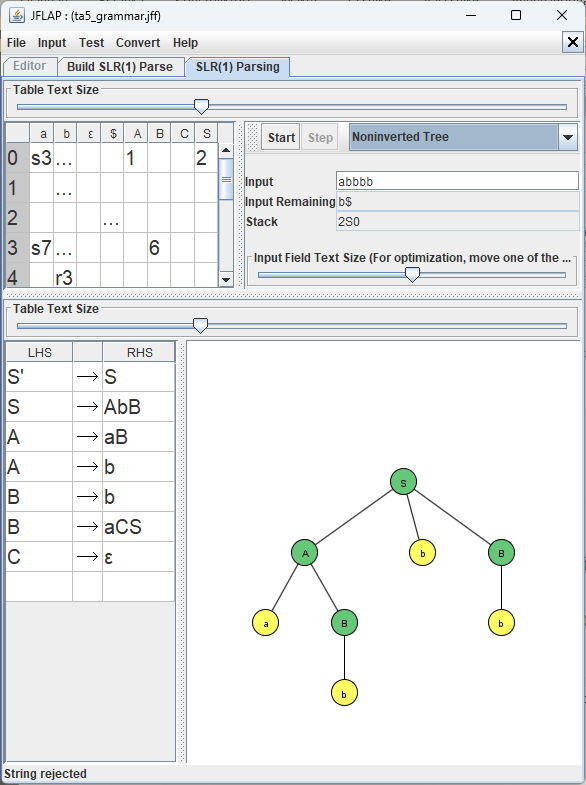Screen dimensions: 586x785
Task: Click the goto 1 cell under column A
Action: tap(135, 158)
